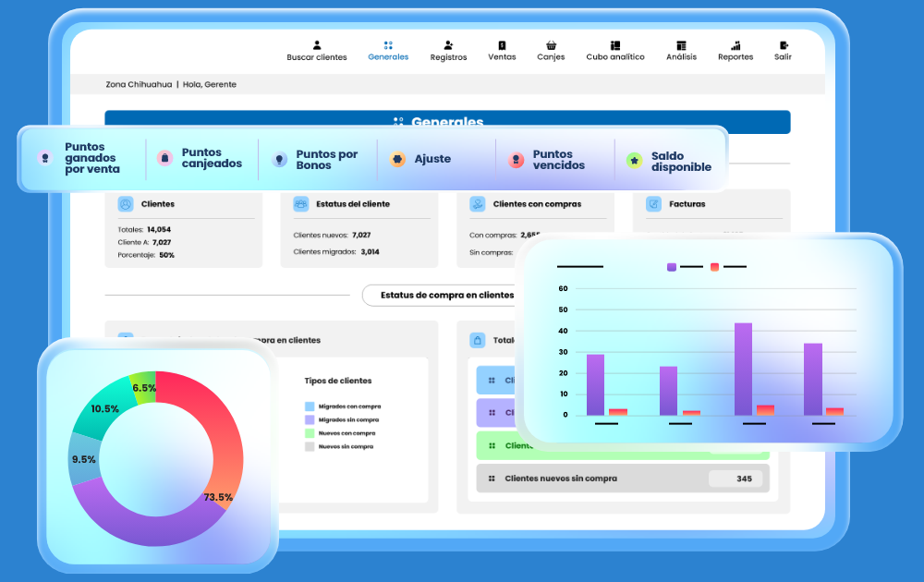The width and height of the screenshot is (924, 582).
Task: Click the 10.5% teal donut segment
Action: [103, 409]
